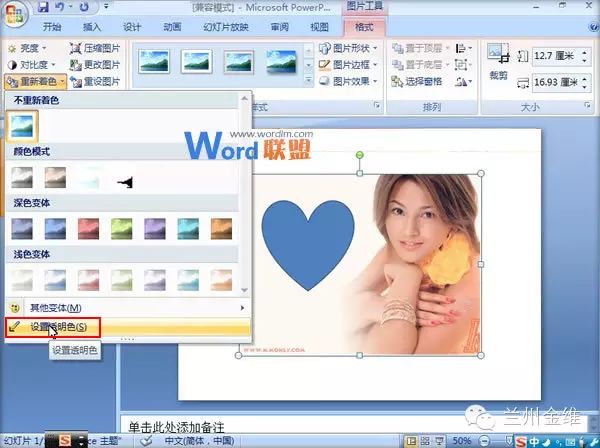Switch to the 开始 Home tab
This screenshot has height=448, width=600.
pyautogui.click(x=52, y=27)
